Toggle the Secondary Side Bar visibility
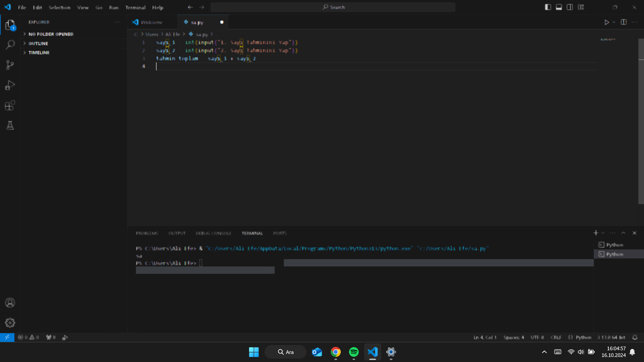 [570, 7]
